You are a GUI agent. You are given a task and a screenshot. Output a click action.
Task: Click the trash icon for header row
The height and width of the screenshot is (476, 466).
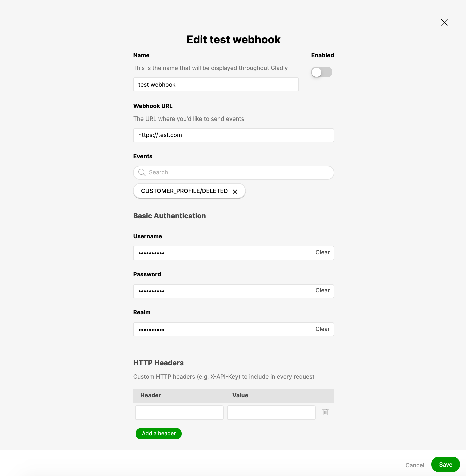point(325,412)
